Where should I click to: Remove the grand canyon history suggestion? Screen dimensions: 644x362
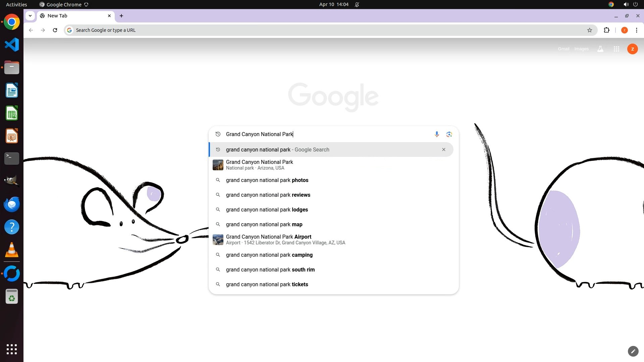click(443, 149)
